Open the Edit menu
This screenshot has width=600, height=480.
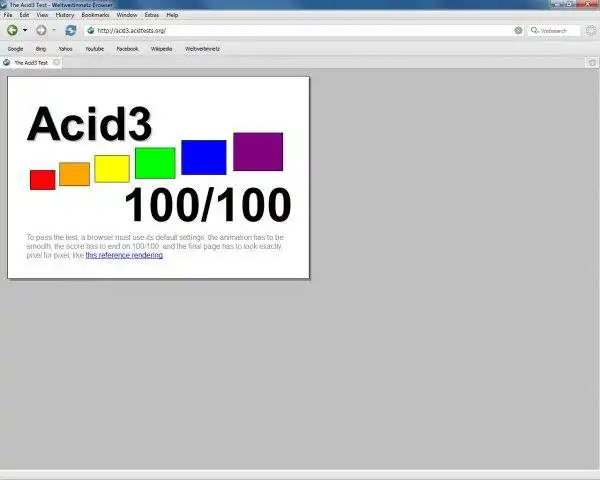(x=24, y=15)
